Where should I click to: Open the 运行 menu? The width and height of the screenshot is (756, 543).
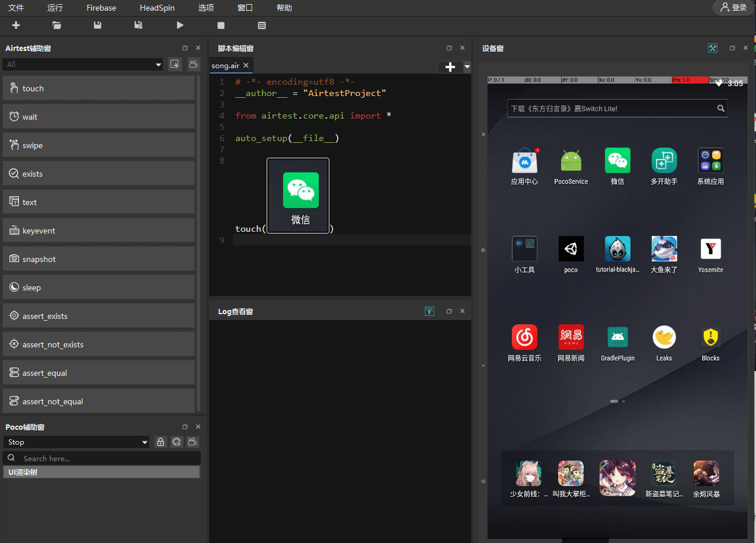[55, 8]
